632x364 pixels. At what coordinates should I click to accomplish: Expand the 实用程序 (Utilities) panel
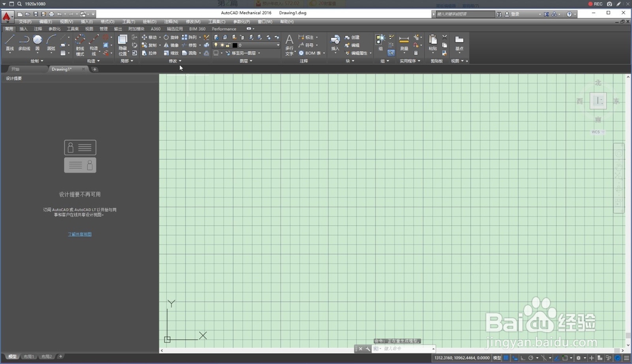tap(410, 61)
